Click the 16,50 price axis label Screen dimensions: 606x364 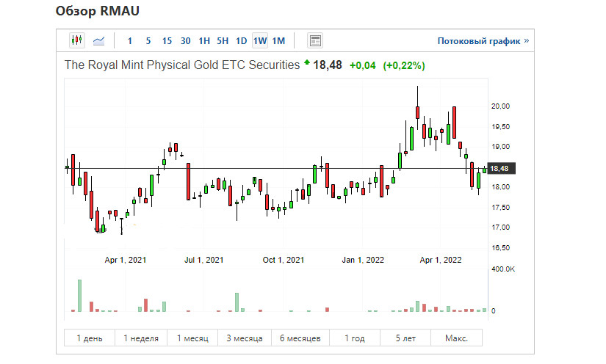pyautogui.click(x=500, y=248)
